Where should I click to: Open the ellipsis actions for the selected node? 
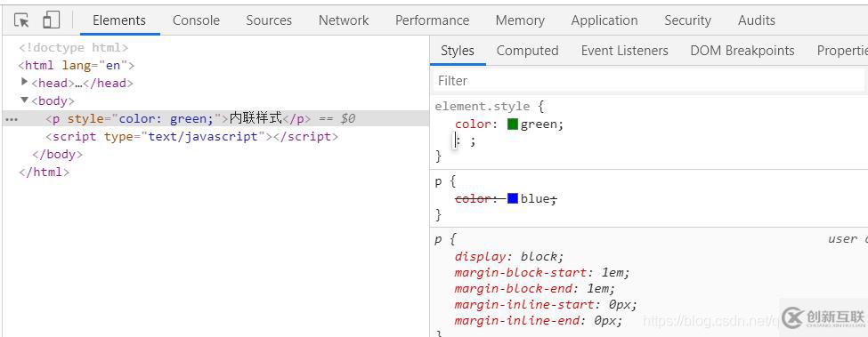tap(11, 119)
